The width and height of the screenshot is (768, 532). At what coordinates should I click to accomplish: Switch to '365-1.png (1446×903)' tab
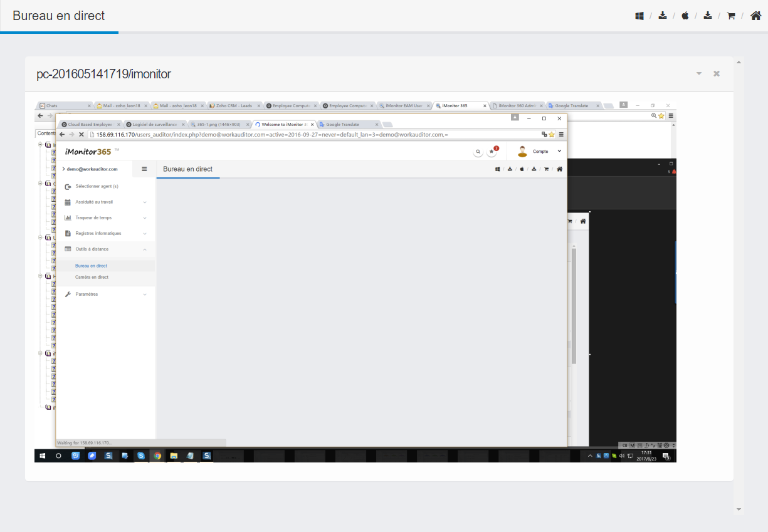click(x=219, y=124)
